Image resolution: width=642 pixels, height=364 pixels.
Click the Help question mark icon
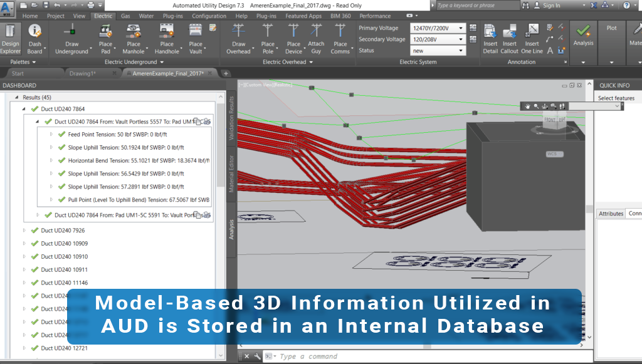point(626,5)
